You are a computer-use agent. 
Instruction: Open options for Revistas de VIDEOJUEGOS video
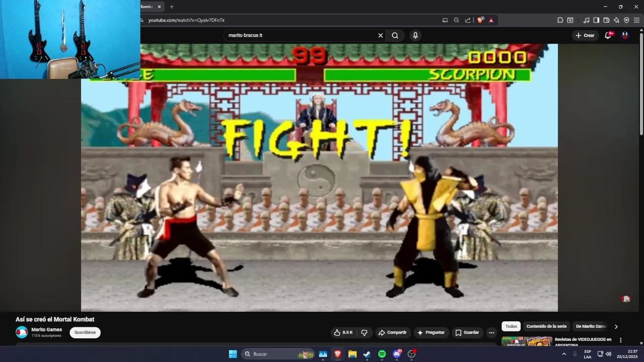click(x=620, y=340)
